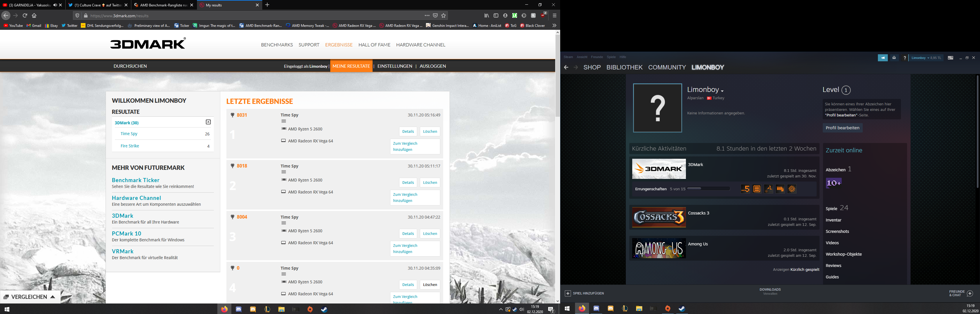
Task: Open Firefox Library icon in toolbar
Action: point(487,15)
